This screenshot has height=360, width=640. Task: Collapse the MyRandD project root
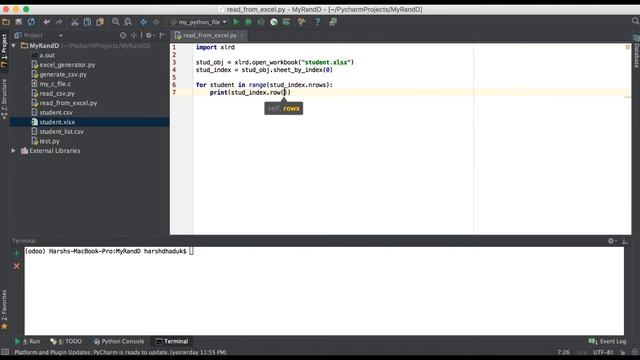tap(13, 46)
